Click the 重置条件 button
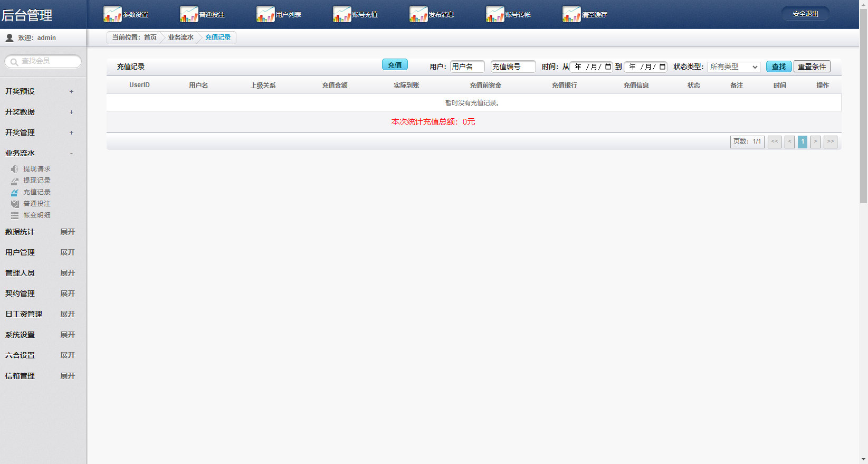Screen dimensions: 868x464 pyautogui.click(x=812, y=67)
